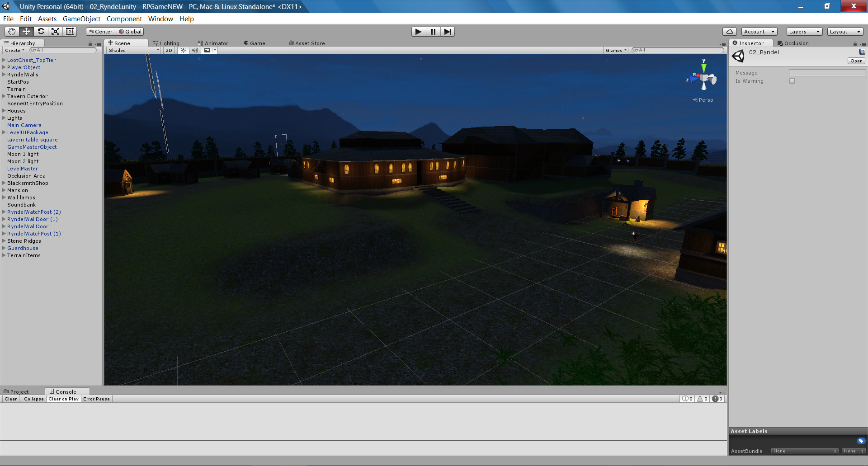Open the Hierarchy Create dropdown
The width and height of the screenshot is (868, 466).
[x=14, y=51]
